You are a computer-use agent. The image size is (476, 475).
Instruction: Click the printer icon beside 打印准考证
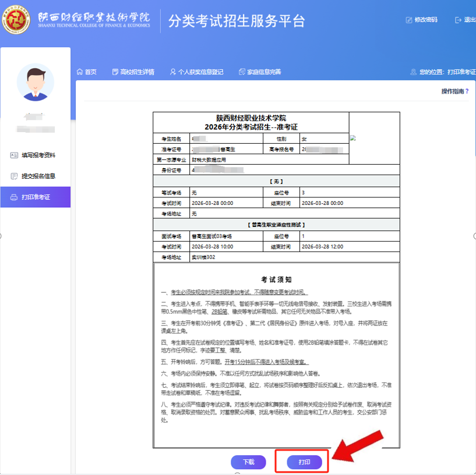(x=15, y=197)
